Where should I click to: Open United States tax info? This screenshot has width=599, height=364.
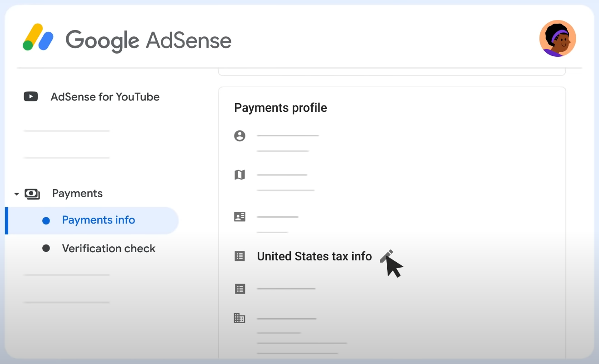coord(314,256)
